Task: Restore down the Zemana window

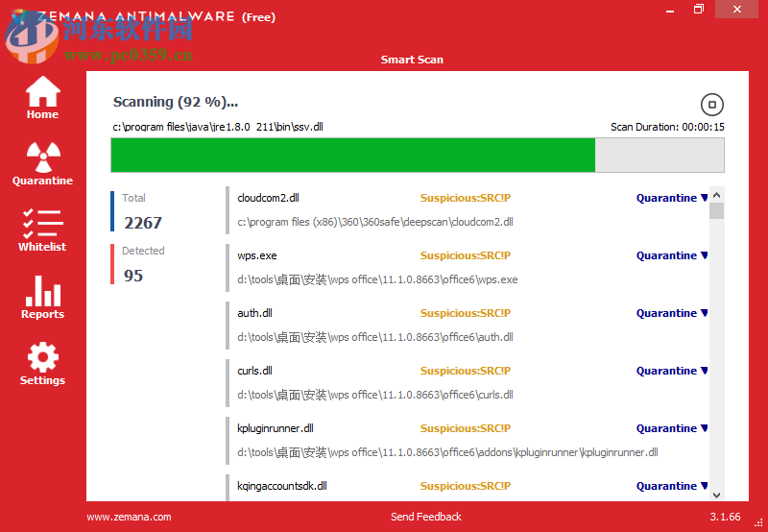Action: click(699, 9)
